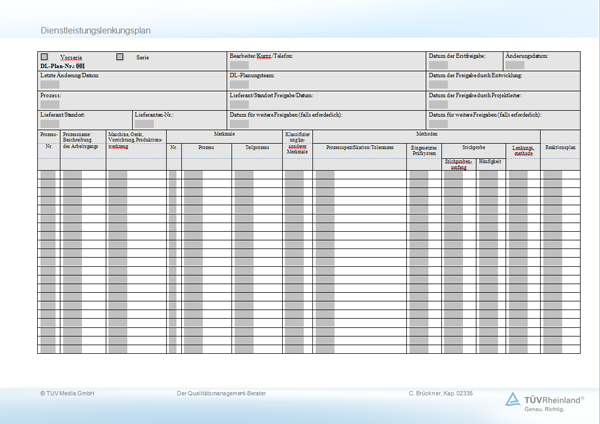Image resolution: width=600 pixels, height=424 pixels.
Task: Click the Stichprobenumfang column header
Action: coord(458,163)
